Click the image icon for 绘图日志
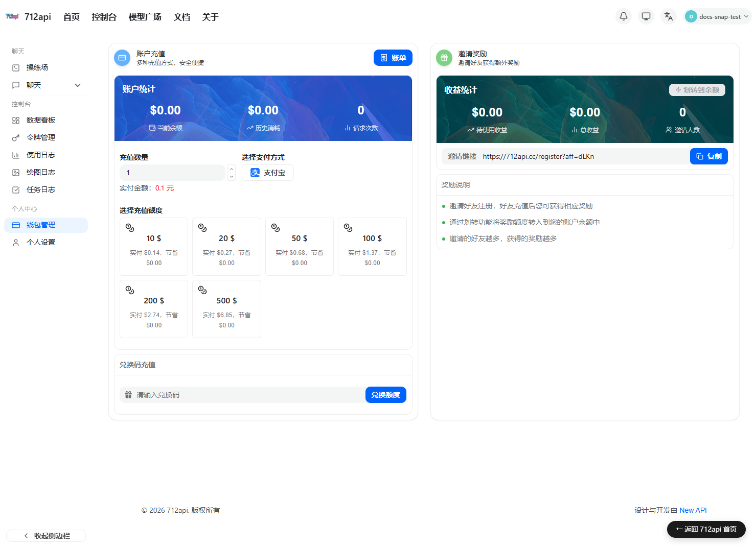This screenshot has width=756, height=548. pyautogui.click(x=16, y=172)
